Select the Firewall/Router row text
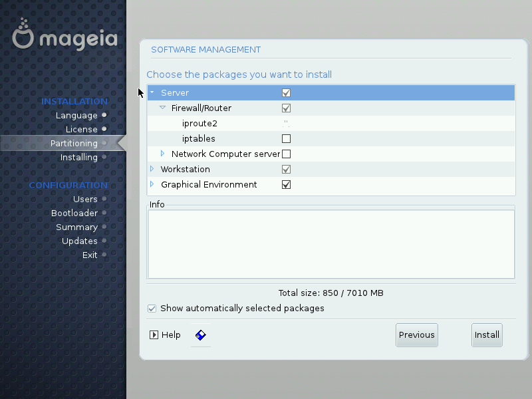Viewport: 532px width, 399px height. 201,108
